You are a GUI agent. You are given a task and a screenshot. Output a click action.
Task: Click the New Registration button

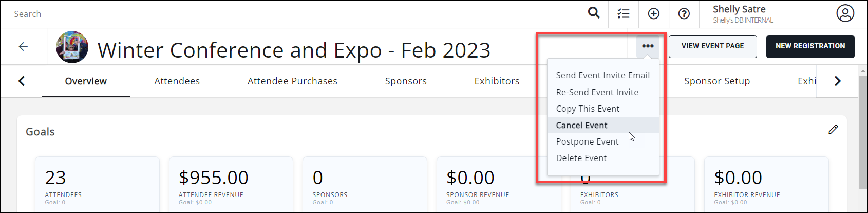pyautogui.click(x=810, y=46)
